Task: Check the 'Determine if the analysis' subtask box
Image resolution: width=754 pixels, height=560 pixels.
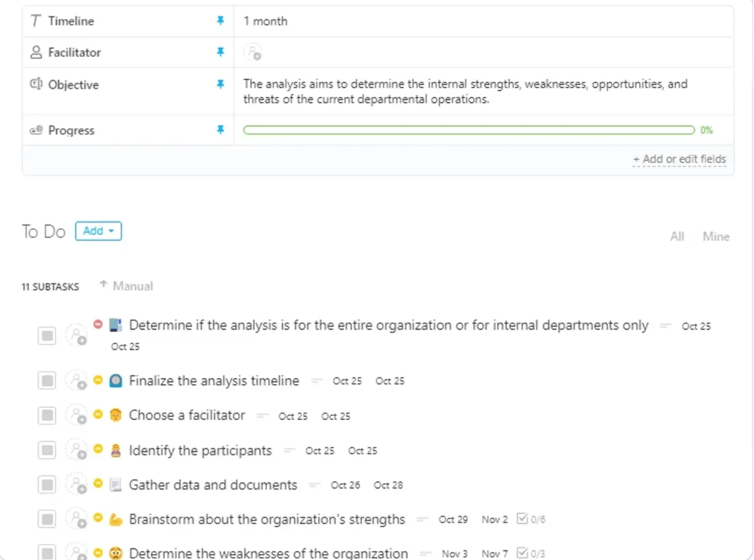Action: coord(47,336)
